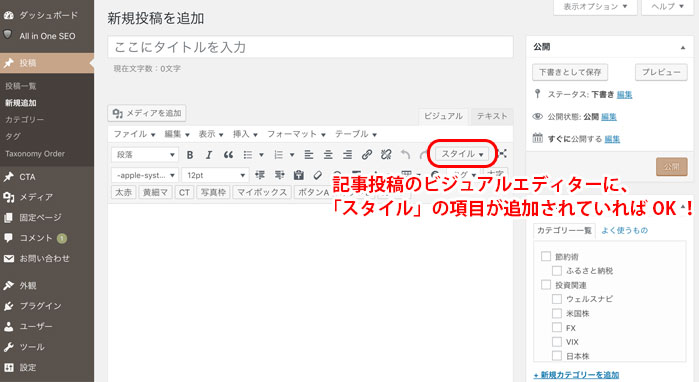
Task: Center align text
Action: coord(328,155)
